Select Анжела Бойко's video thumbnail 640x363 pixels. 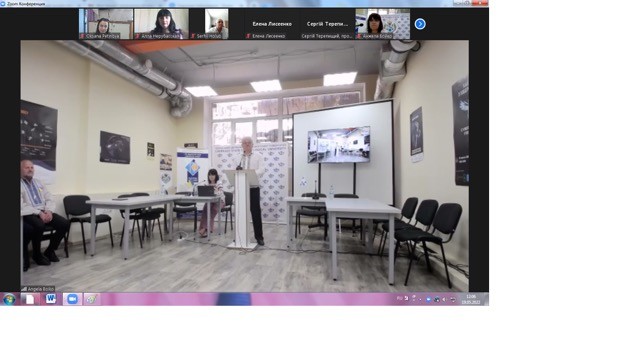click(x=383, y=24)
